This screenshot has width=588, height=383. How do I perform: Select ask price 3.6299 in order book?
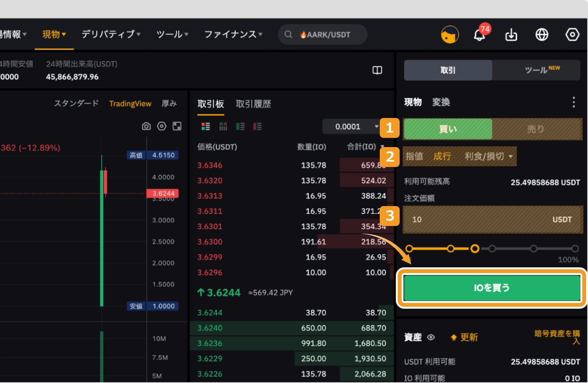tap(210, 257)
